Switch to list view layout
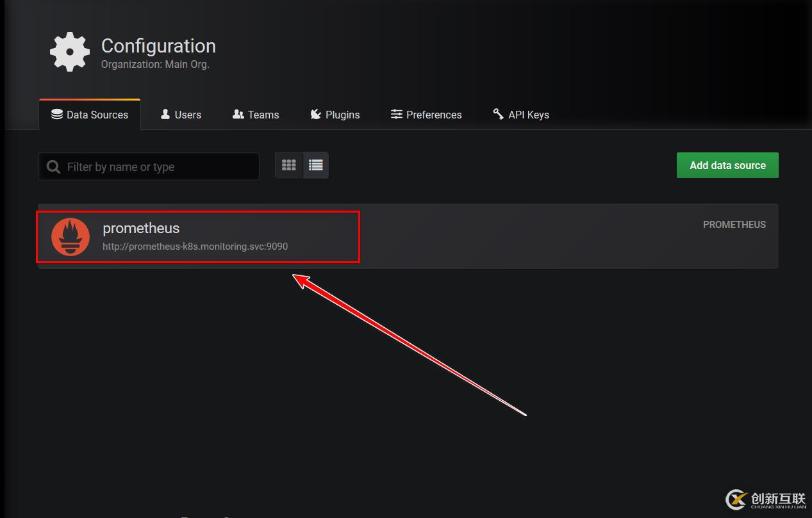Image resolution: width=812 pixels, height=518 pixels. 315,165
